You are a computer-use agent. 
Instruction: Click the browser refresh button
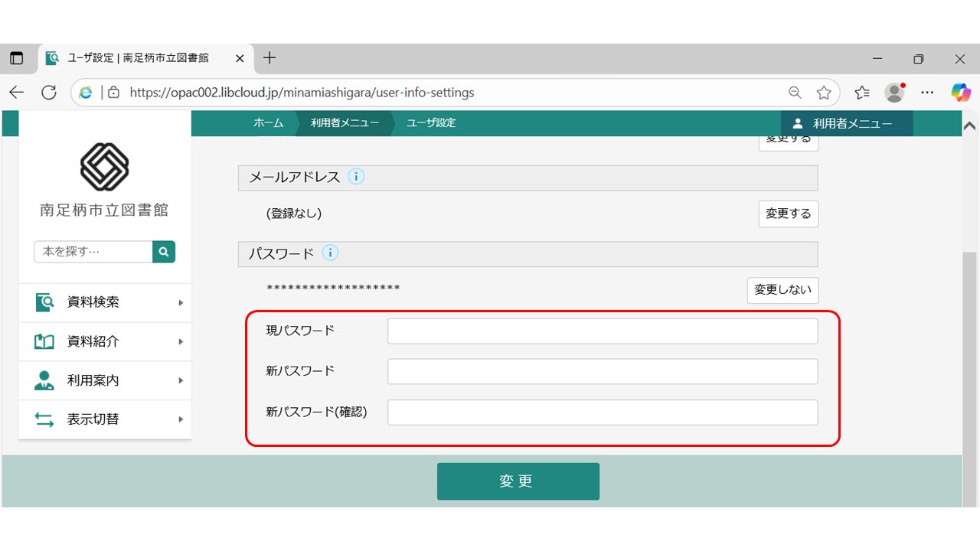pyautogui.click(x=49, y=93)
